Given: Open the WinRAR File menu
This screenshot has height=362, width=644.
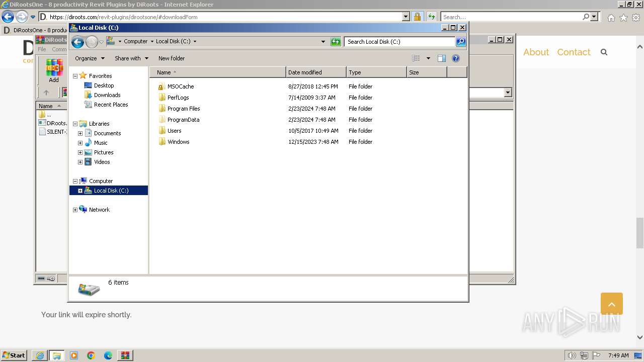Looking at the screenshot, I should coord(42,49).
